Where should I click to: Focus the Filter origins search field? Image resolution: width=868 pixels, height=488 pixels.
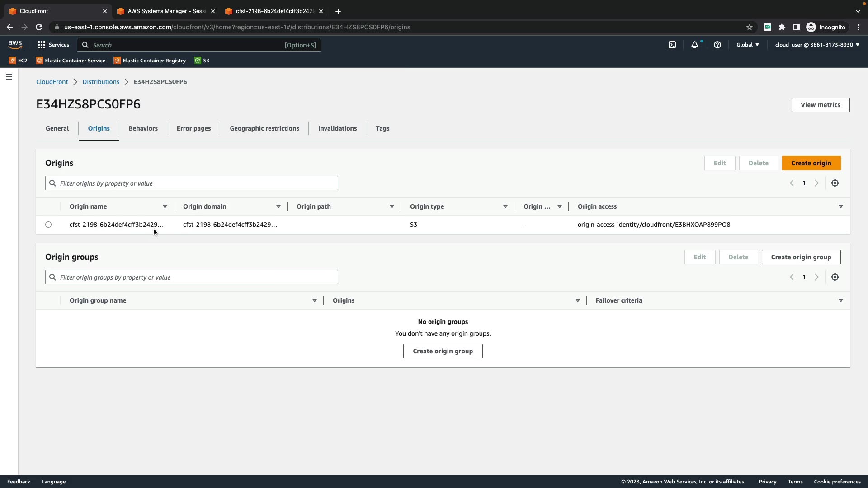pos(192,183)
